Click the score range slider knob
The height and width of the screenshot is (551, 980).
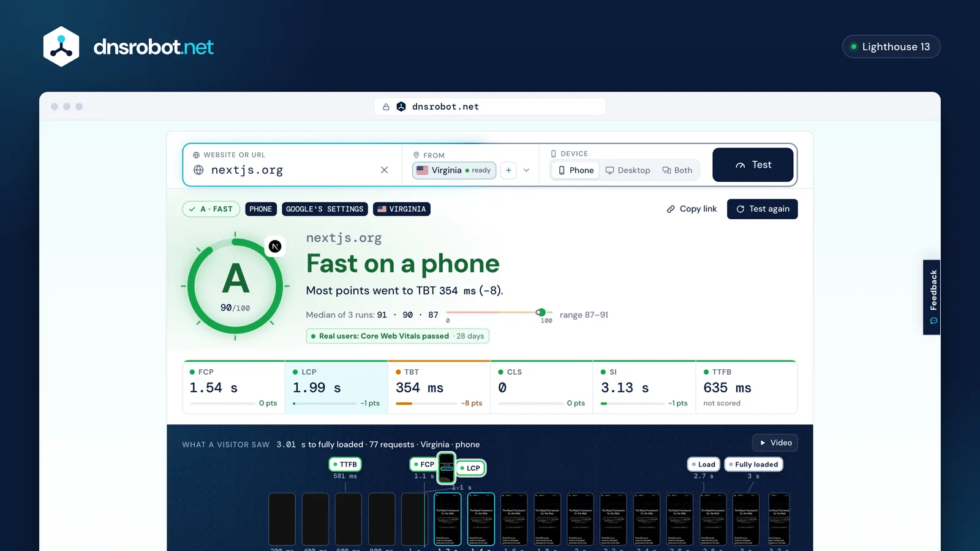click(541, 312)
